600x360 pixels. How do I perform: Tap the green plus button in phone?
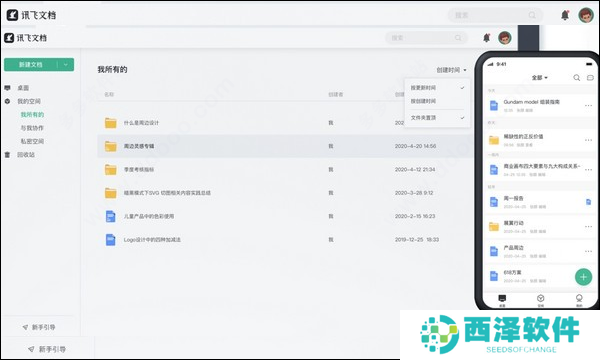point(583,277)
